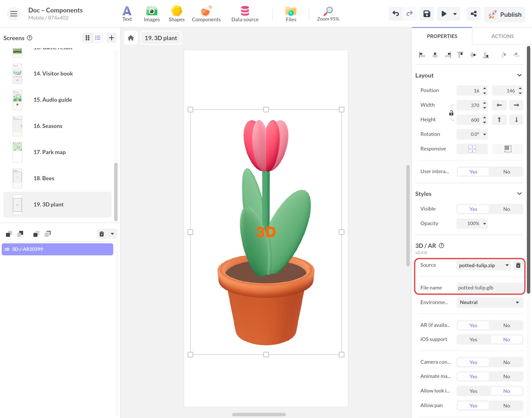Delete the 3D source file

coord(518,265)
